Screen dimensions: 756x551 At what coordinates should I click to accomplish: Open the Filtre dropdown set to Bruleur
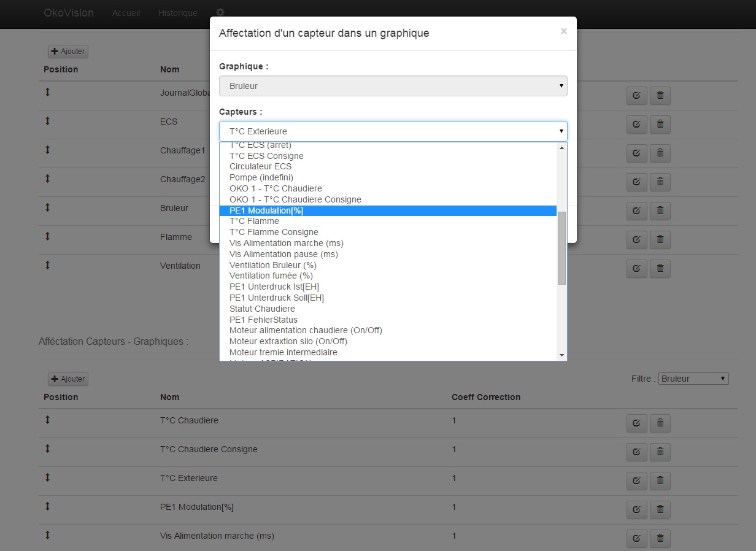point(693,379)
